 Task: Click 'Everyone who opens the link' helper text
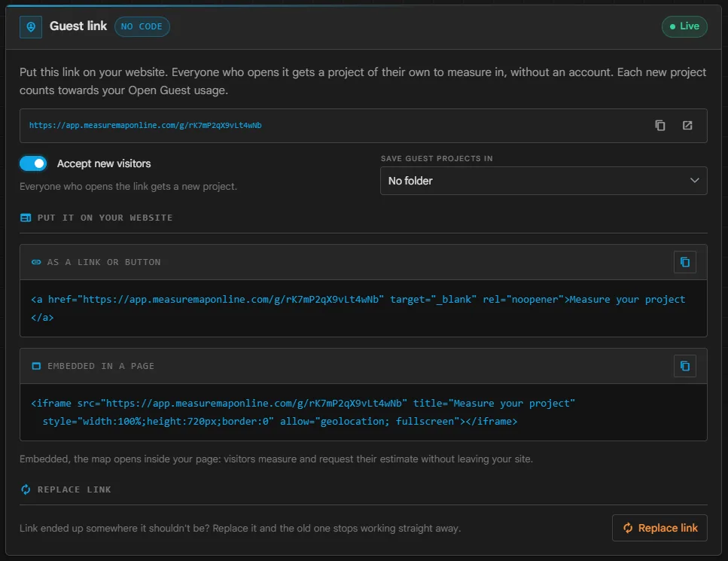click(128, 187)
